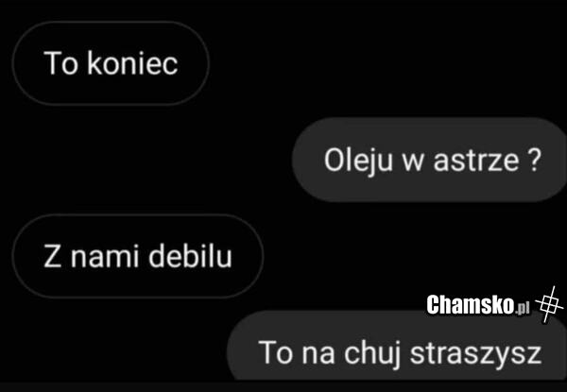Tap the word "To" in first received message
This screenshot has width=567, height=392.
pos(61,63)
